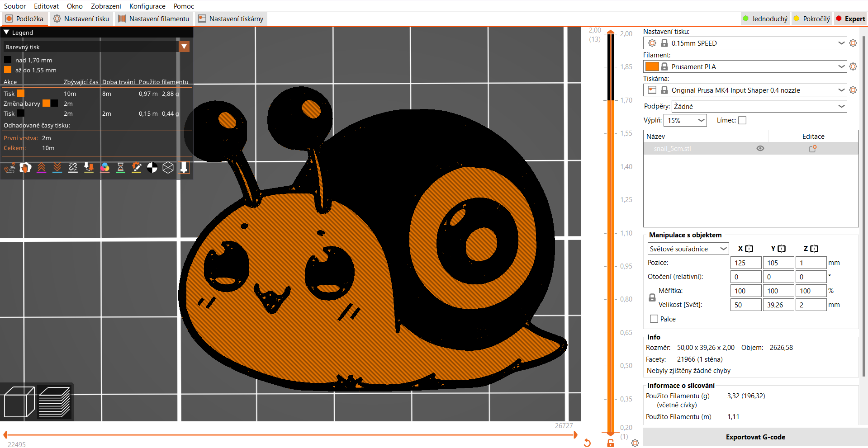The image size is (868, 448).
Task: Toggle the seams broken-link icon
Action: tap(73, 168)
